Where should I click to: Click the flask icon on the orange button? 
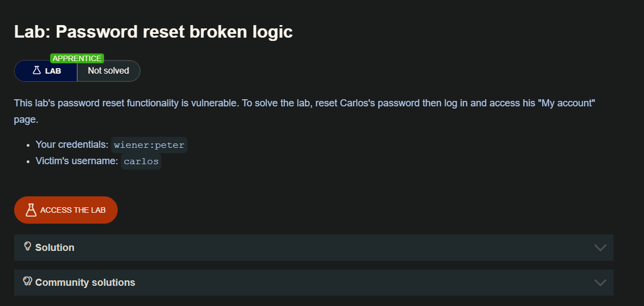31,210
